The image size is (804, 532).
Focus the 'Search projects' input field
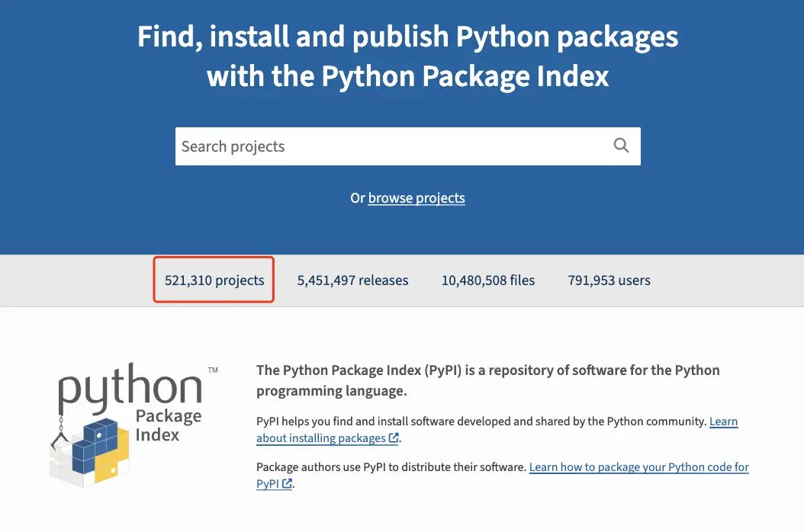(389, 146)
